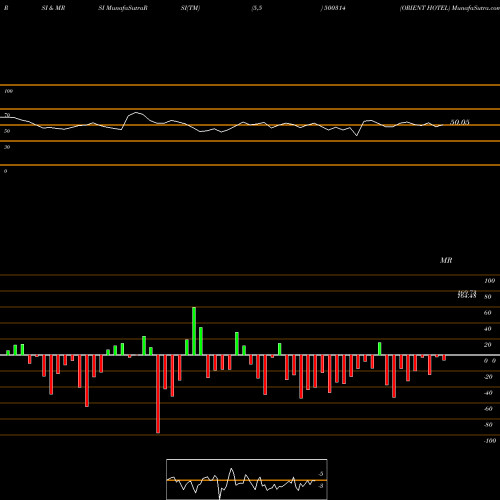Click the 70 level label on RSI axis
500x500 pixels.
pyautogui.click(x=7, y=115)
